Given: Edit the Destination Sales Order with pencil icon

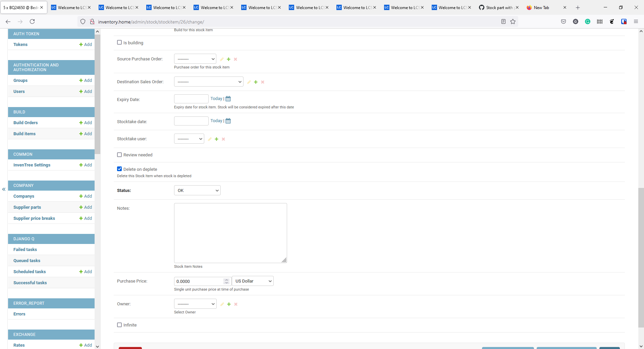Looking at the screenshot, I should 249,82.
